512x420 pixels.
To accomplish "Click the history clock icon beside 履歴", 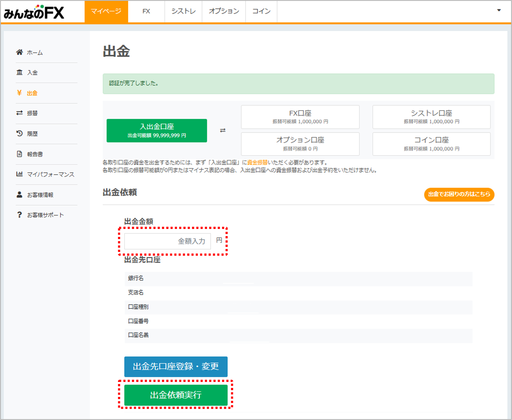I will click(19, 134).
